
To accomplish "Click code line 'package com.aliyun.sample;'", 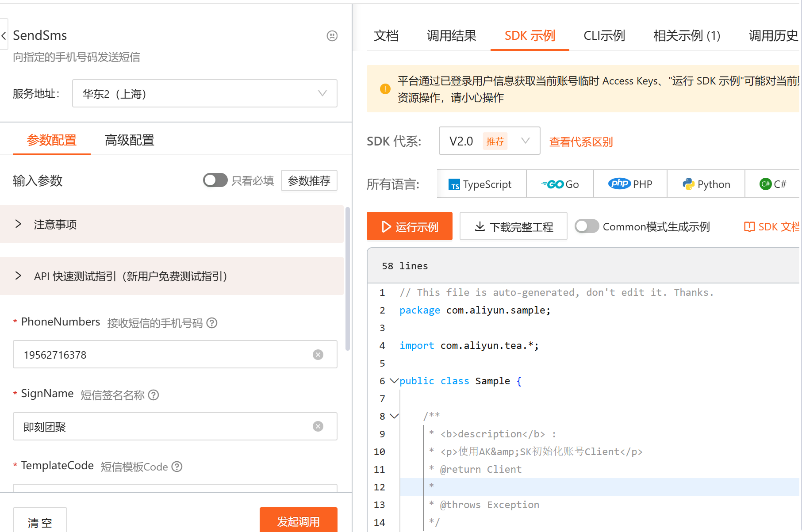I will click(475, 310).
